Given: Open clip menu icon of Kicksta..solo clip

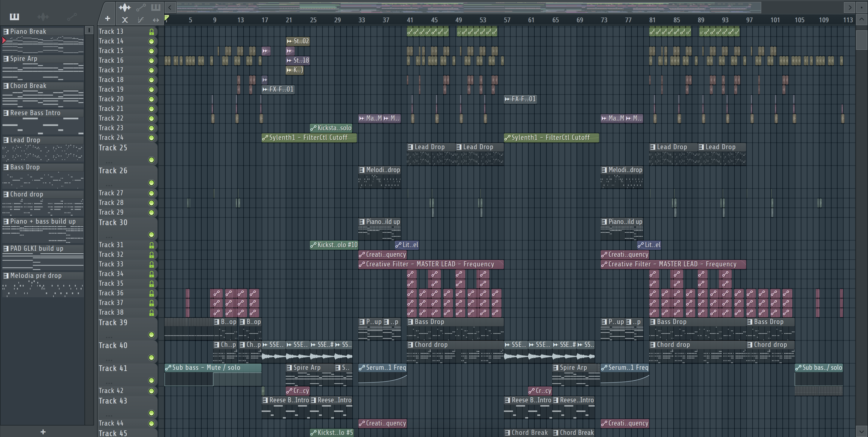Looking at the screenshot, I should pyautogui.click(x=313, y=128).
